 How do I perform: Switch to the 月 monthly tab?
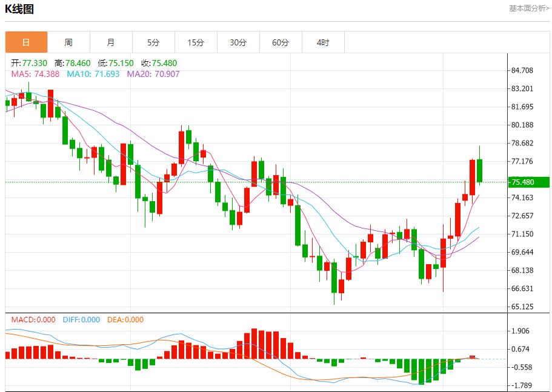[x=111, y=42]
